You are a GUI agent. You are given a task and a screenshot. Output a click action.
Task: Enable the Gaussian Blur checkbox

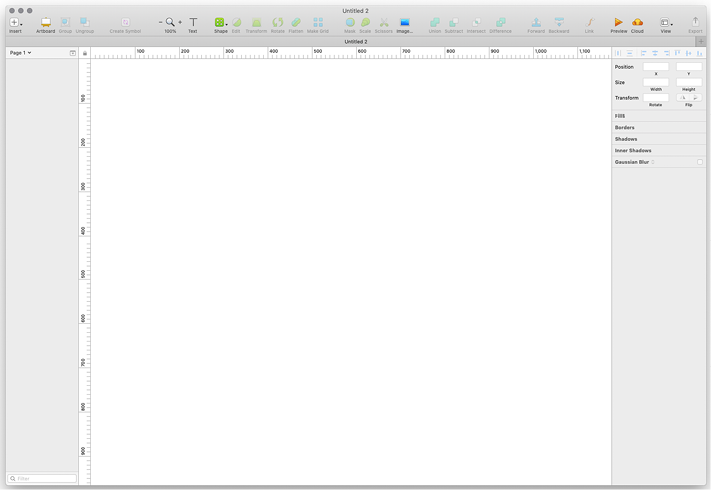[700, 162]
